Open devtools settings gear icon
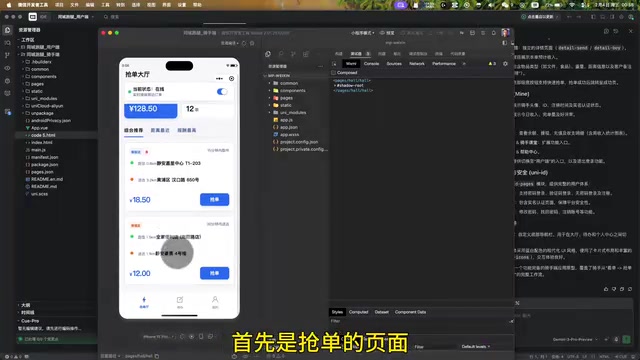 tap(505, 64)
